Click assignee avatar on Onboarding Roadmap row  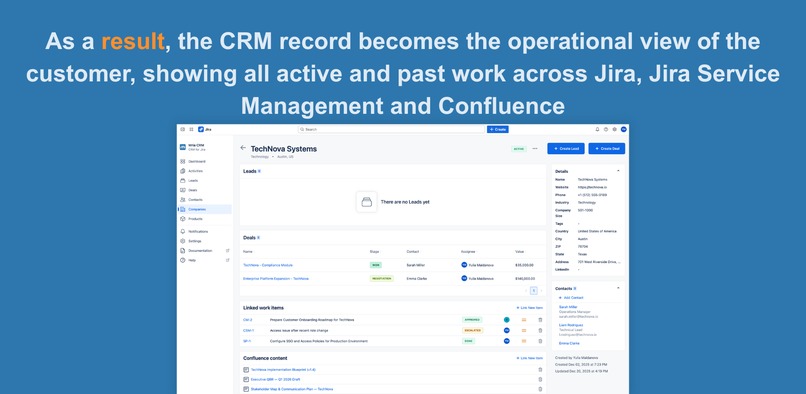506,319
